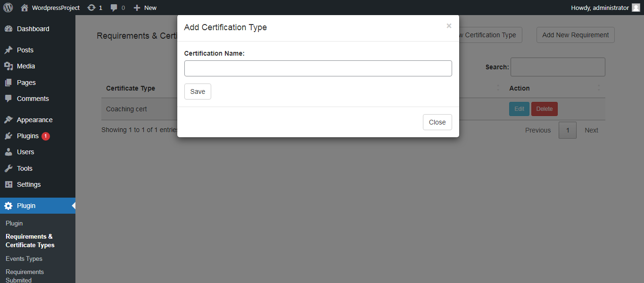Open the WordPress logo menu
Image resolution: width=644 pixels, height=283 pixels.
[x=8, y=7]
